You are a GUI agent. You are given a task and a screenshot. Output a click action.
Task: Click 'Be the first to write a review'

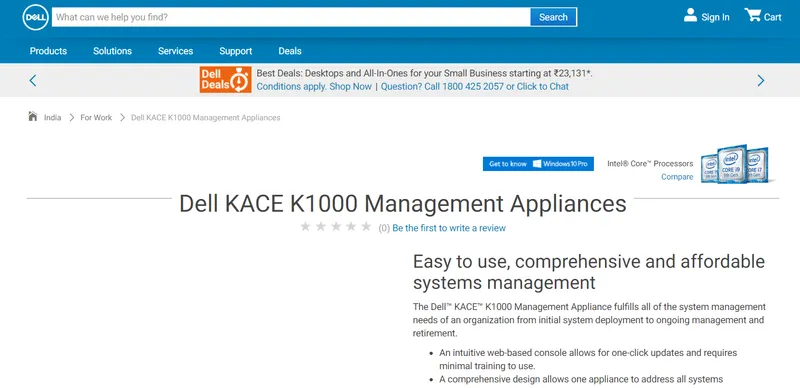449,228
